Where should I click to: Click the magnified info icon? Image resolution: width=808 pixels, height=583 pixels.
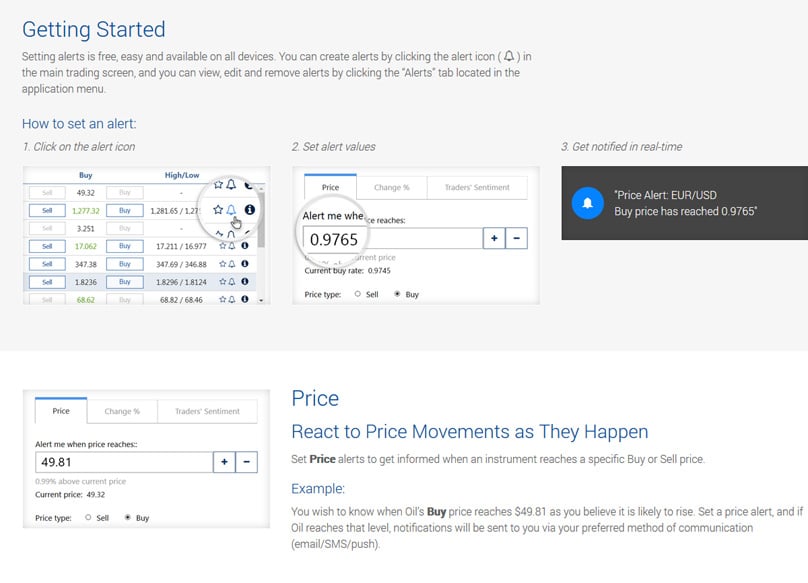tap(249, 210)
